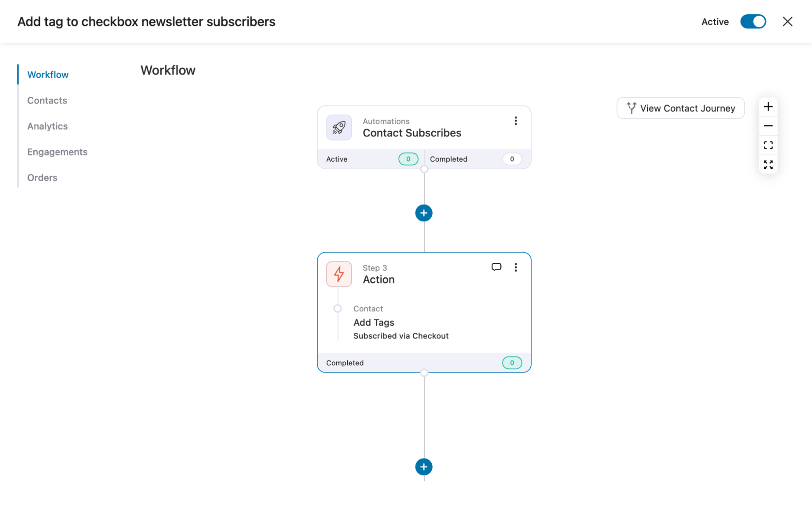Viewport: 812px width, 523px height.
Task: Open the Analytics section in the sidebar
Action: tap(48, 126)
